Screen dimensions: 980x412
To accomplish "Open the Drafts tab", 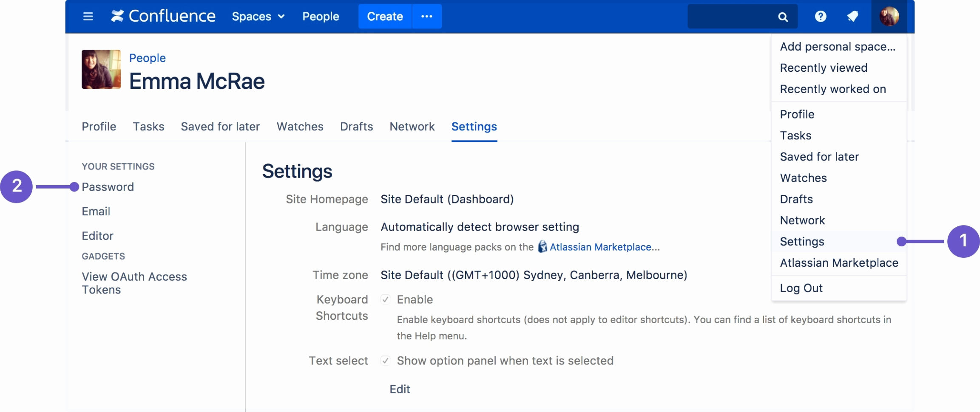I will pos(356,127).
